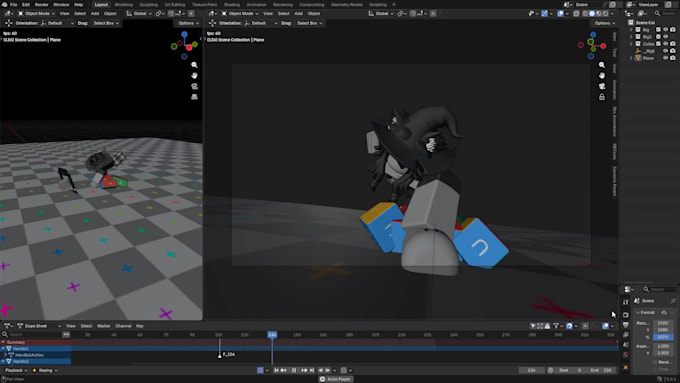Image resolution: width=680 pixels, height=383 pixels.
Task: Open the Playback dropdown in timeline
Action: point(16,370)
